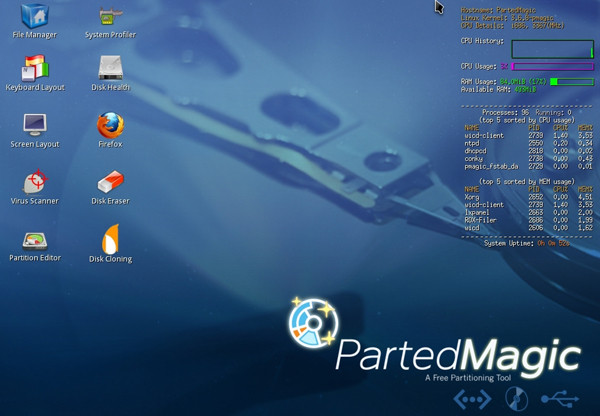
Task: Launch the Partition Editor
Action: tap(35, 240)
